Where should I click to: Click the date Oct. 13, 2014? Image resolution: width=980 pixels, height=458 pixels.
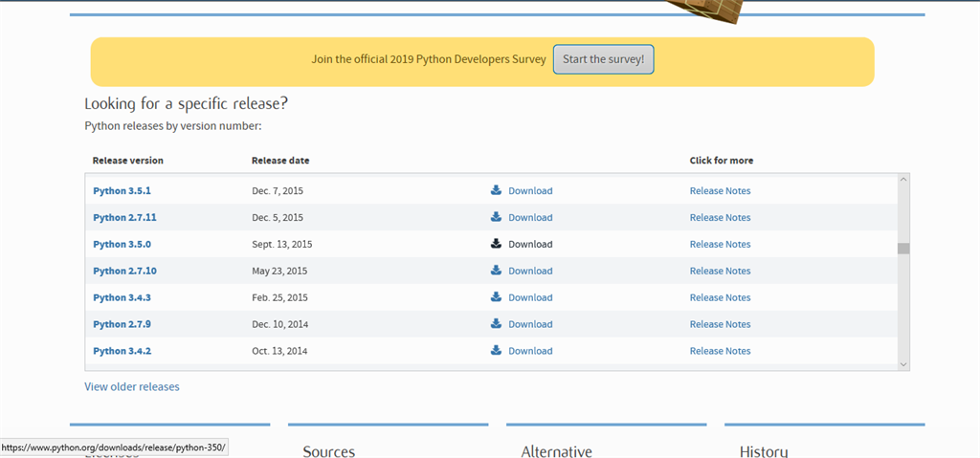click(279, 351)
